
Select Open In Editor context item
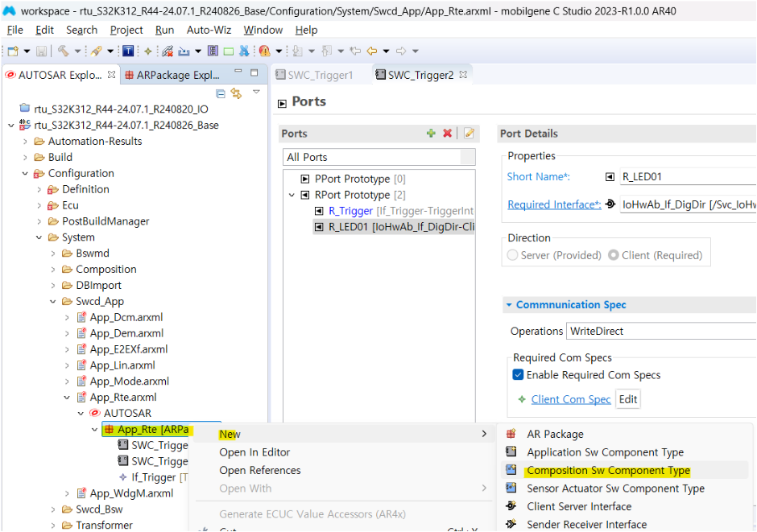pos(254,452)
